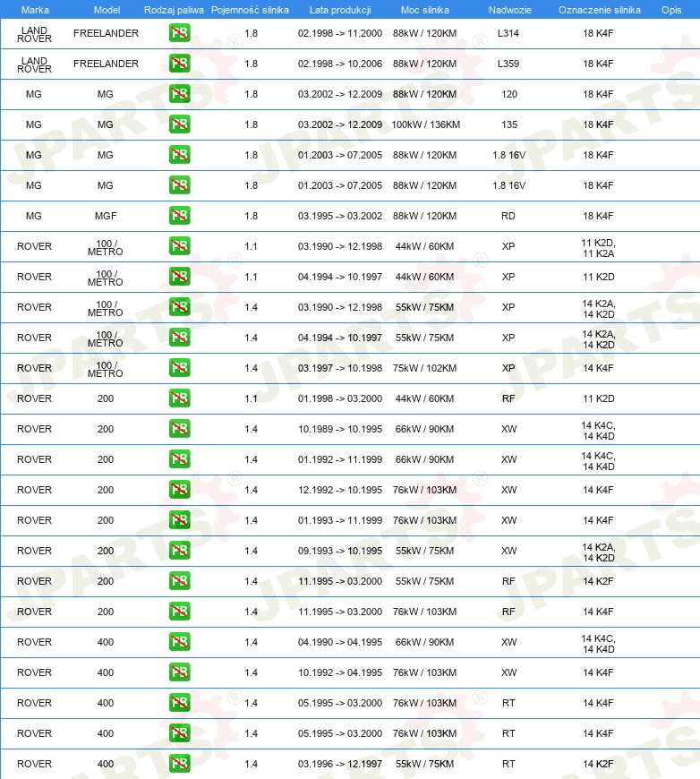The image size is (700, 779).
Task: Click the petrol icon in the Freelander L314 row
Action: pyautogui.click(x=179, y=33)
